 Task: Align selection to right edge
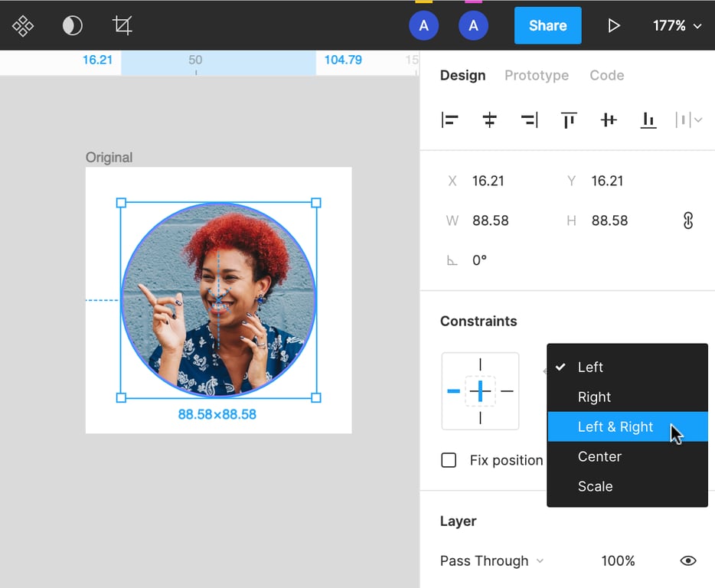click(x=529, y=120)
